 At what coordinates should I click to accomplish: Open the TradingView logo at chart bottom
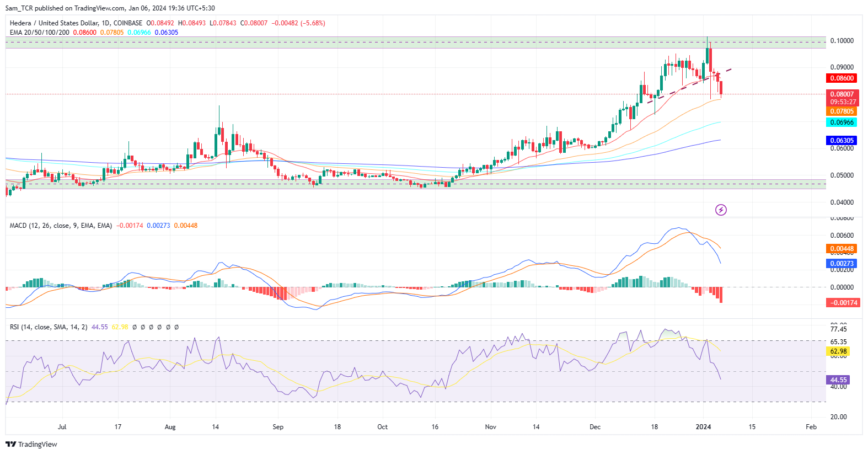[31, 444]
